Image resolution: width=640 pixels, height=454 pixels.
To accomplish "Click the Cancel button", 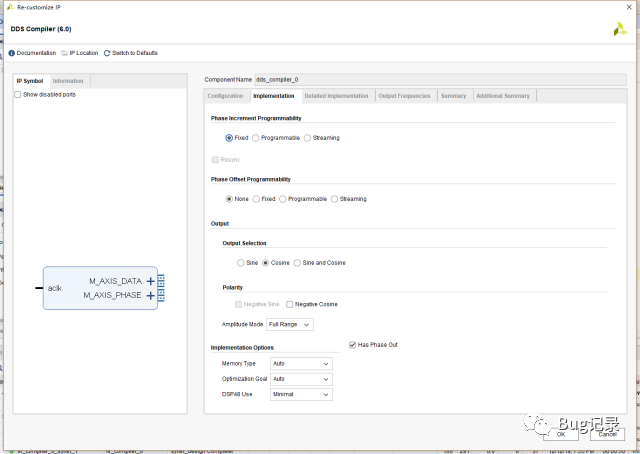I will tap(607, 434).
